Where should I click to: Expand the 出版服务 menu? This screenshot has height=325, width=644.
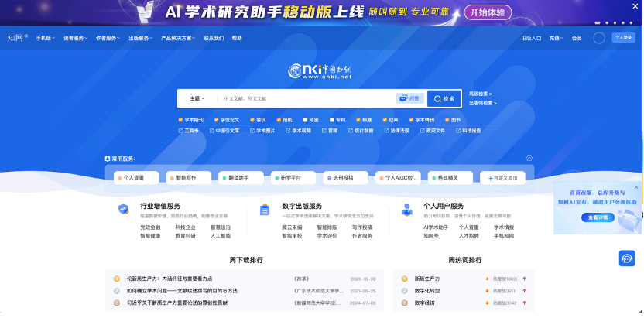[x=140, y=38]
